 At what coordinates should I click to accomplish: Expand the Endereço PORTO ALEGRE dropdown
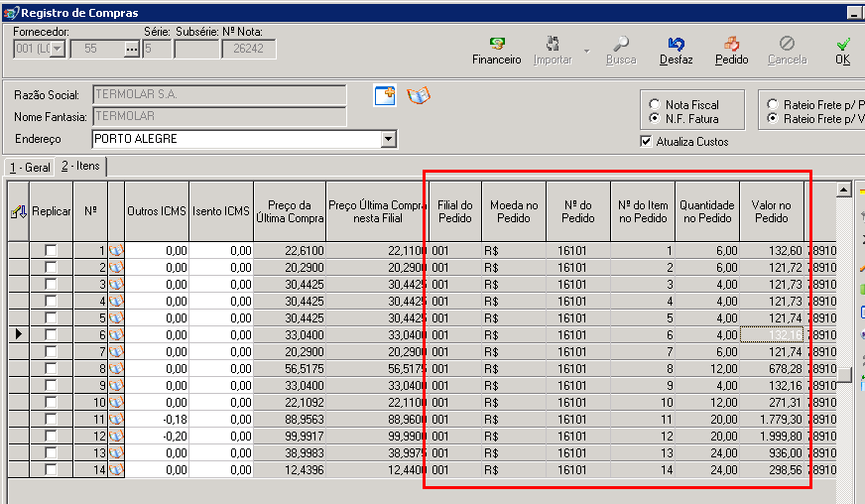(389, 139)
